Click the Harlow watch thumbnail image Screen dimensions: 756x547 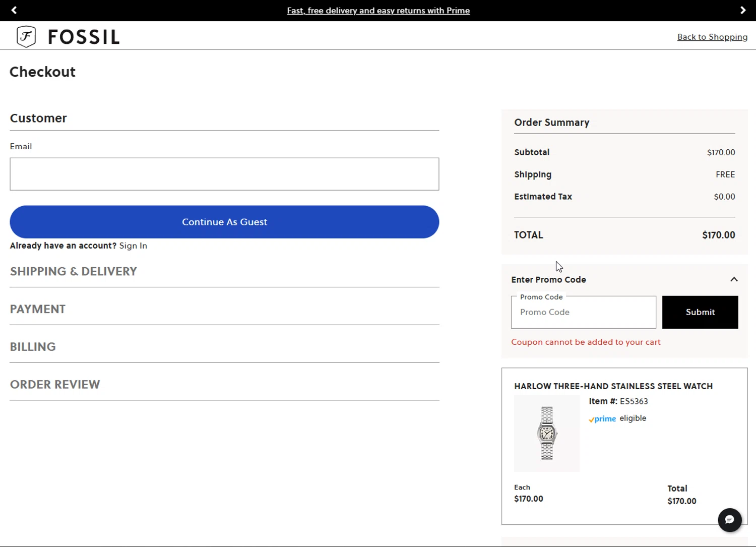[547, 434]
